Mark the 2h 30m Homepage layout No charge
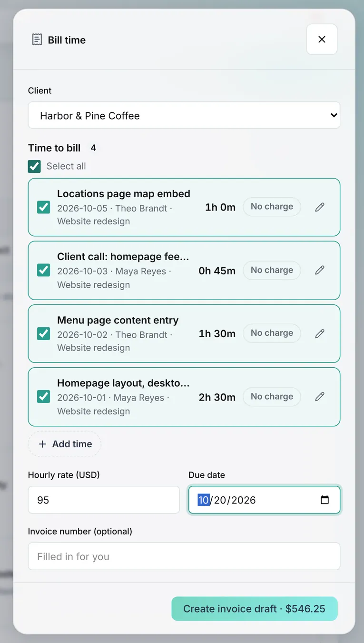 tap(272, 396)
